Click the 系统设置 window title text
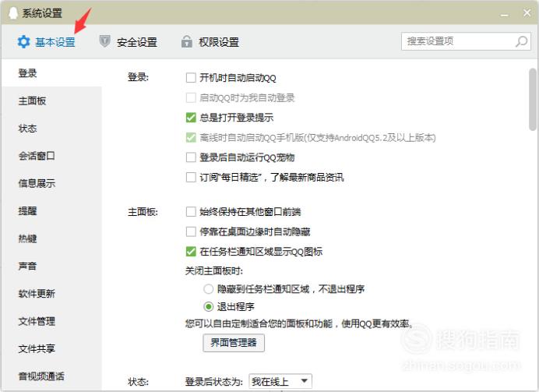The height and width of the screenshot is (392, 539). [42, 13]
